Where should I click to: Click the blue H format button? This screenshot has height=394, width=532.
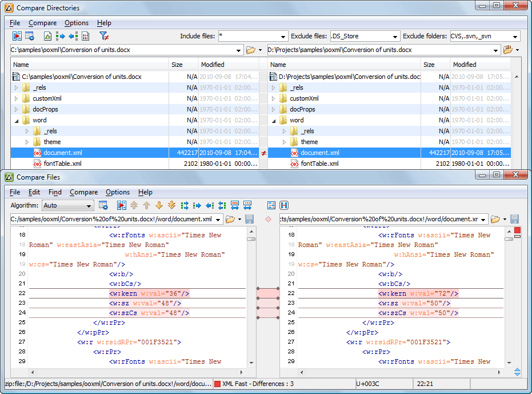pos(284,205)
